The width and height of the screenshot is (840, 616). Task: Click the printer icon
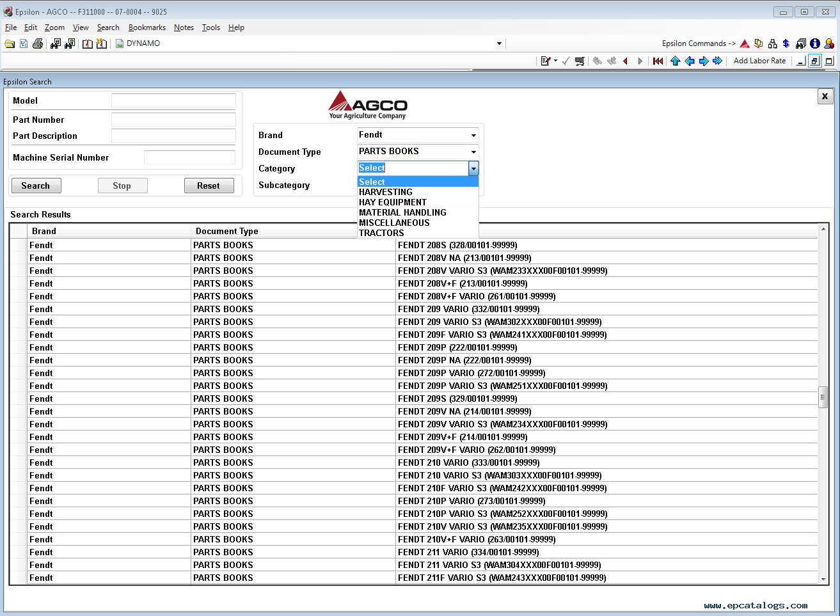click(38, 43)
